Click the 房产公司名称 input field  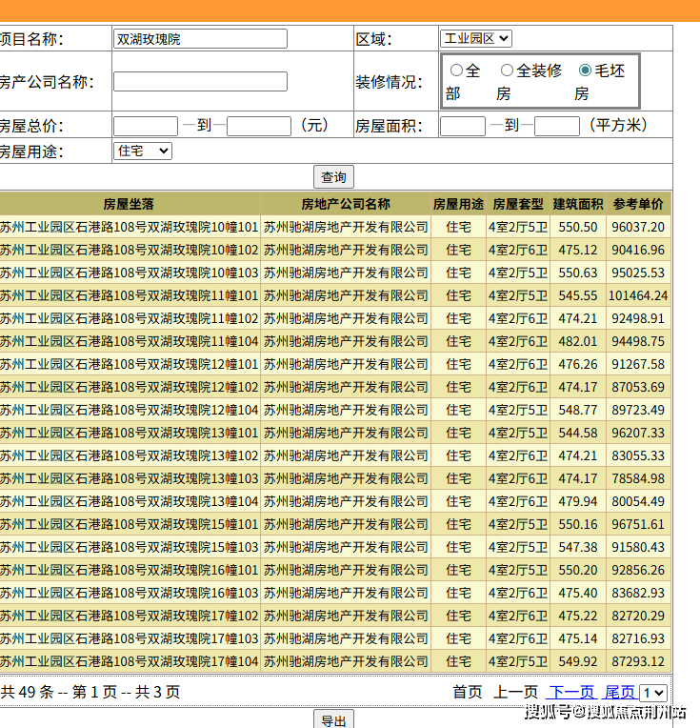[x=200, y=82]
